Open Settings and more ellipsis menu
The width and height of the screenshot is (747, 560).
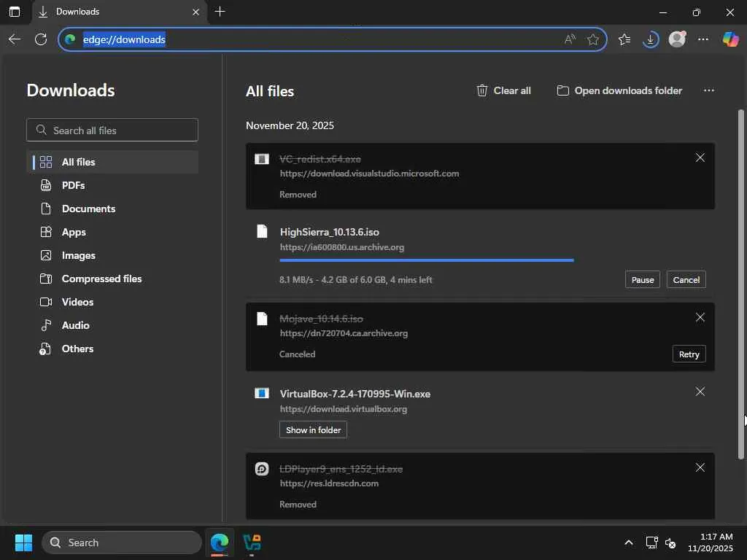(x=703, y=39)
